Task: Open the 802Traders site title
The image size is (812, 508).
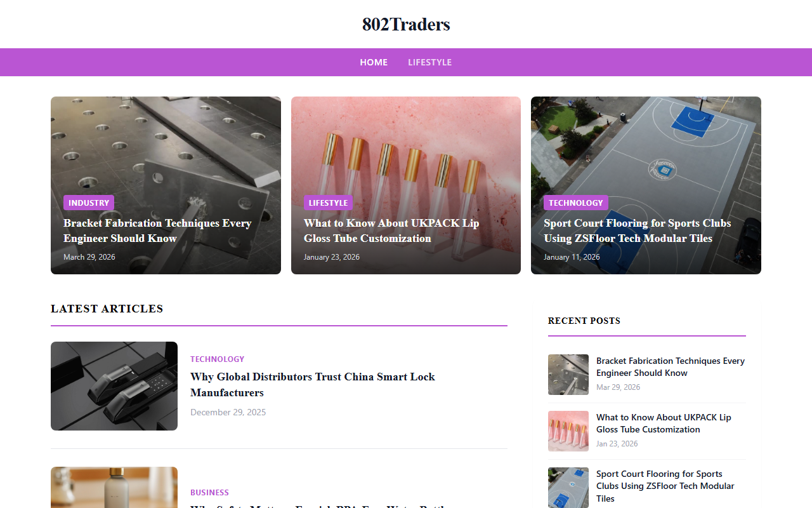Action: [x=406, y=24]
